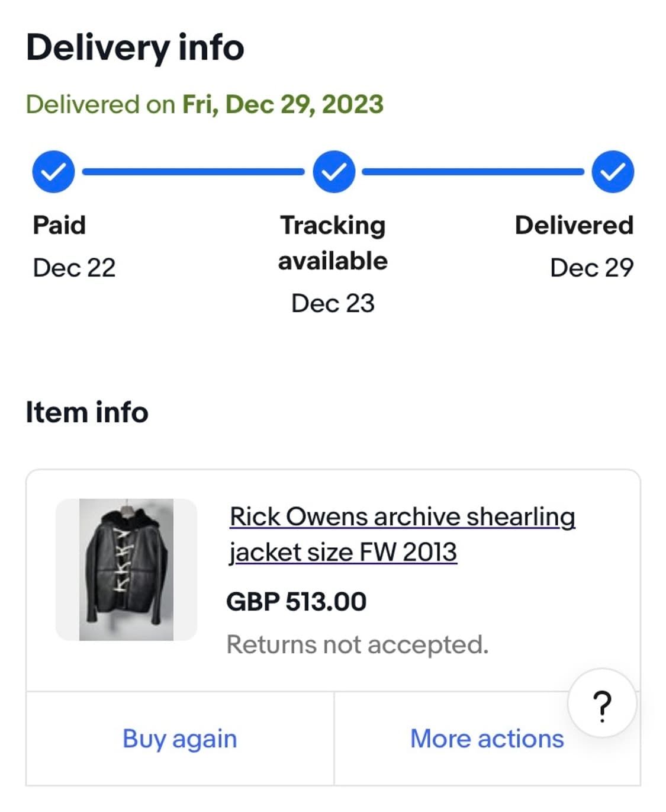Click the GBP 513.00 price
This screenshot has width=666, height=812.
tap(297, 602)
